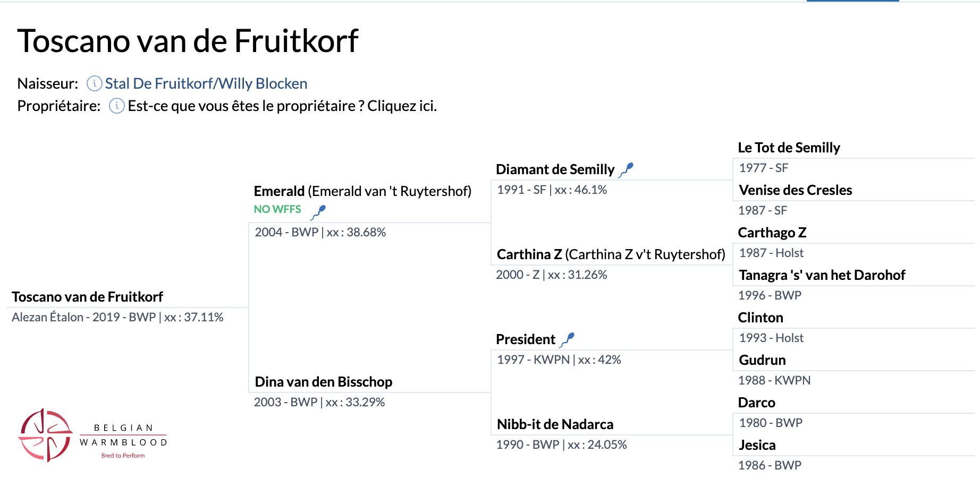Click the semen icon next to President
This screenshot has width=980, height=495.
[x=568, y=340]
